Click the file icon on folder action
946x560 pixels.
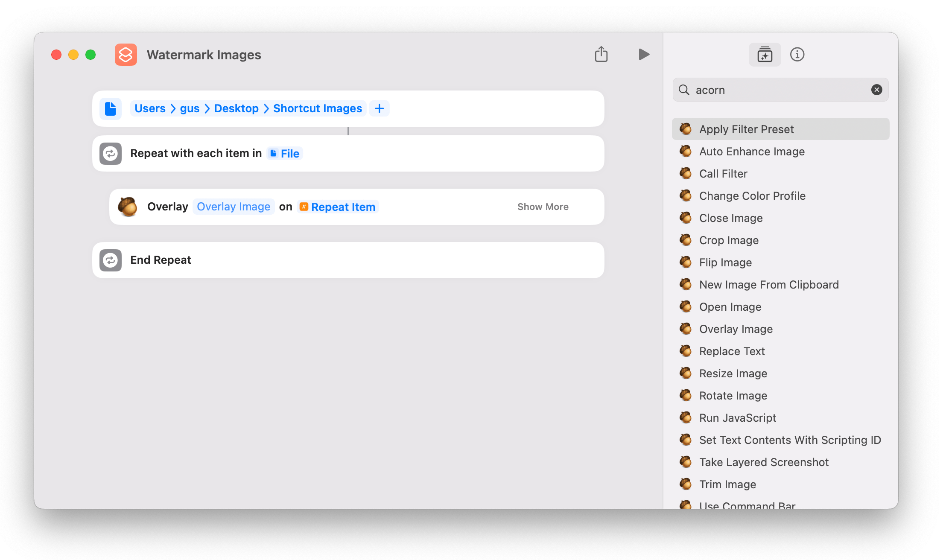coord(111,108)
